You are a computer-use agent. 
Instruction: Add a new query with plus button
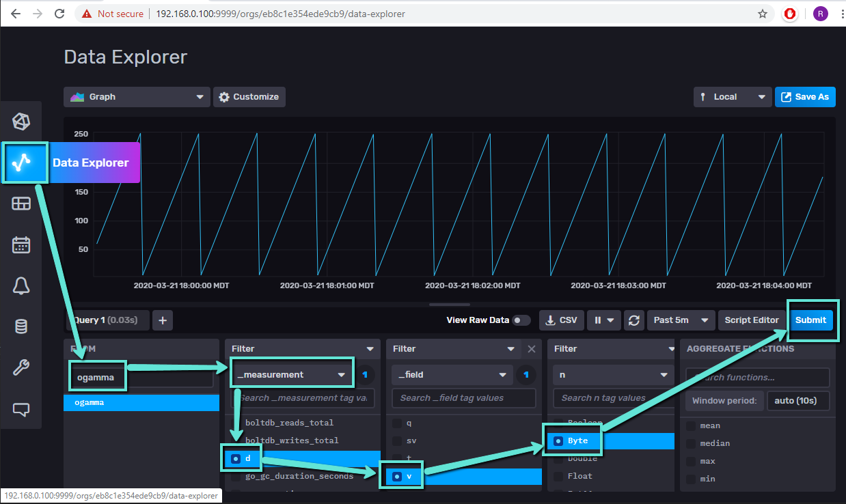click(x=162, y=320)
